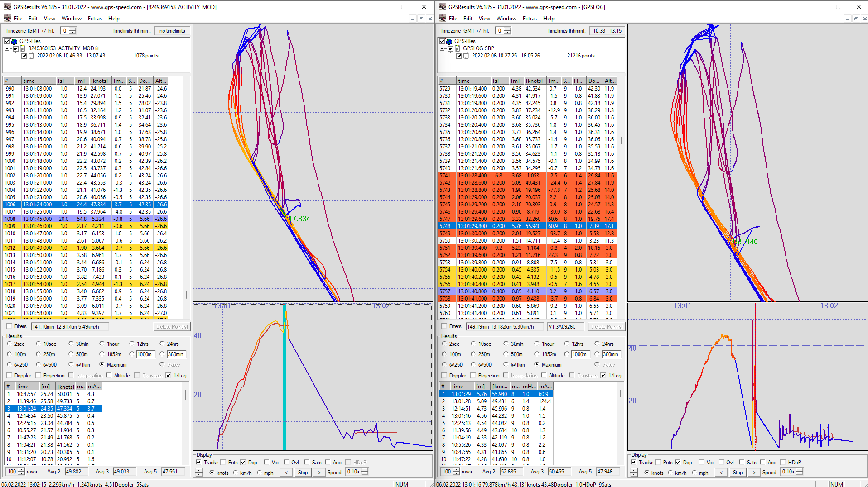
Task: Toggle Doppler checkbox in left Results panel
Action: coord(9,376)
